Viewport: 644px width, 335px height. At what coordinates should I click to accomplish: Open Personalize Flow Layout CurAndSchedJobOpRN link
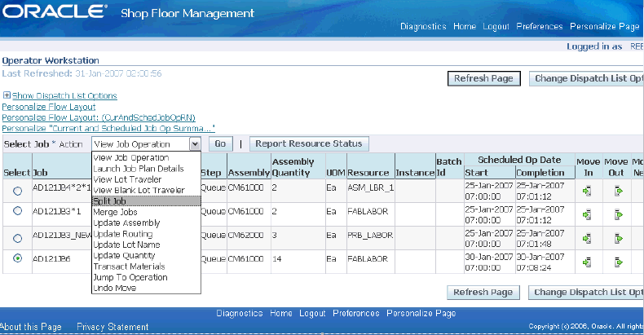click(x=99, y=117)
